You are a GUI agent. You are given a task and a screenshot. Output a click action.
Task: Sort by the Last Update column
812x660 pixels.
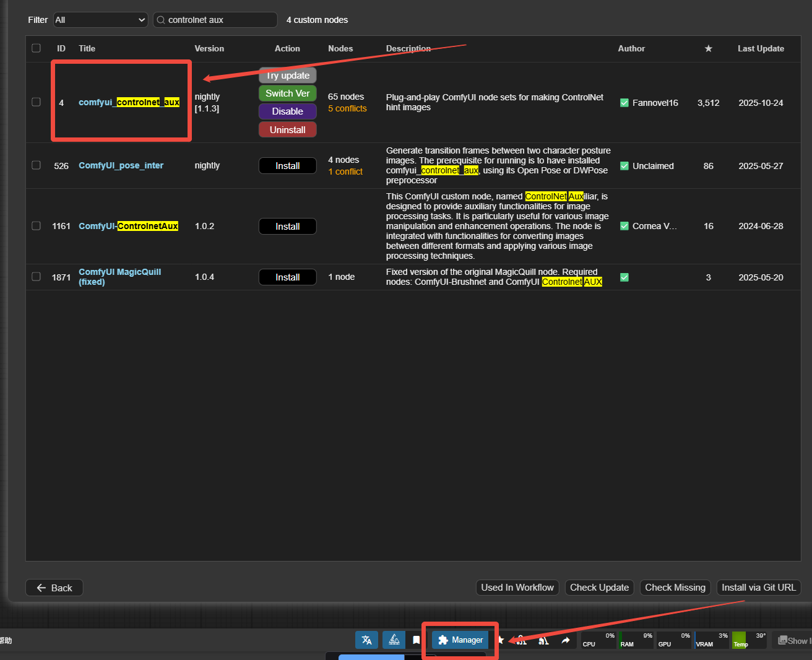(x=760, y=49)
